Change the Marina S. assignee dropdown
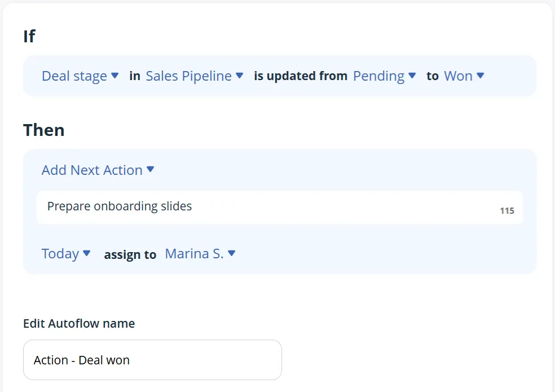Viewport: 555px width, 392px height. [200, 254]
